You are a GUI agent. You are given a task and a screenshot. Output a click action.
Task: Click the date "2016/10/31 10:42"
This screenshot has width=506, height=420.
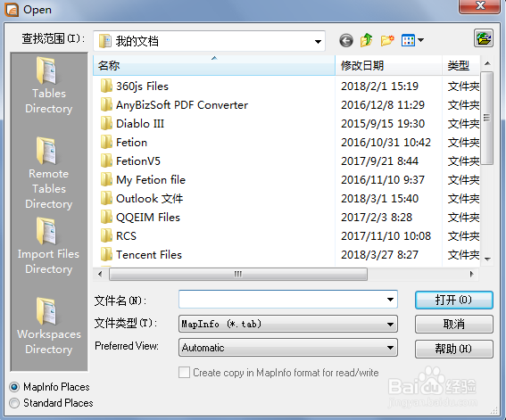click(386, 142)
